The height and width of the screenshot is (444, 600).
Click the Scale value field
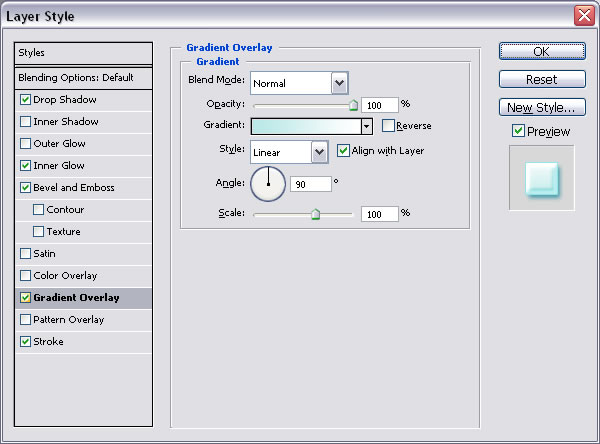[380, 214]
